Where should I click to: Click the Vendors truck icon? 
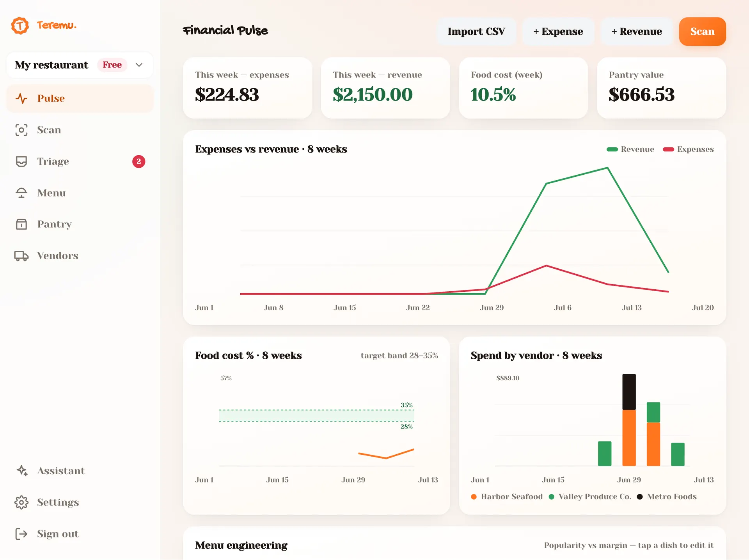pyautogui.click(x=21, y=256)
